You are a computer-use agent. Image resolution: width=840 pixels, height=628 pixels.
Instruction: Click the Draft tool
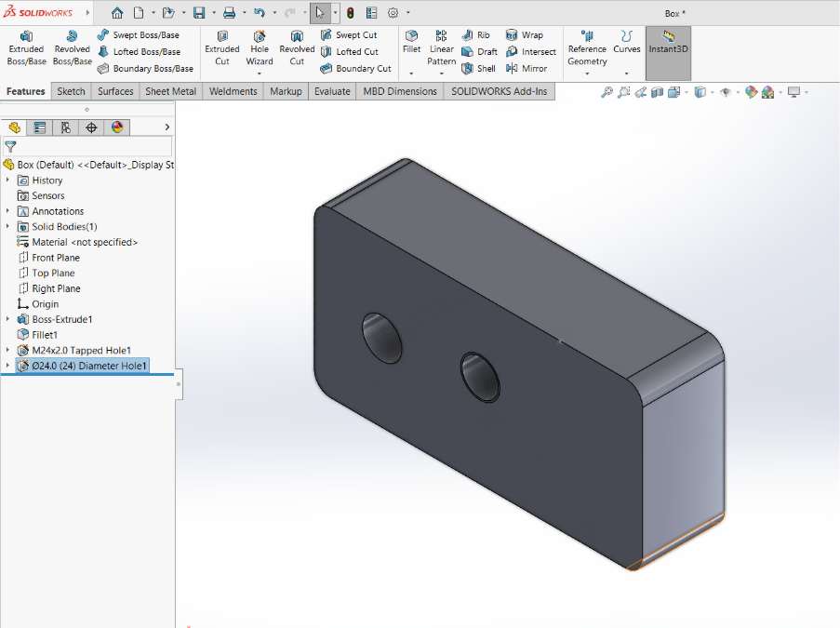[479, 51]
